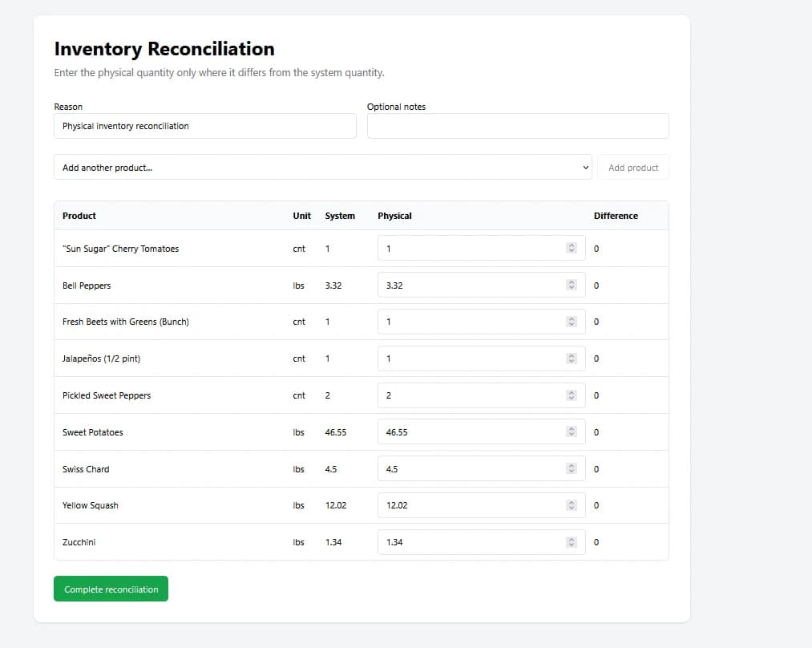Viewport: 812px width, 648px height.
Task: Click the stepper arrows for Zucchini
Action: [572, 542]
